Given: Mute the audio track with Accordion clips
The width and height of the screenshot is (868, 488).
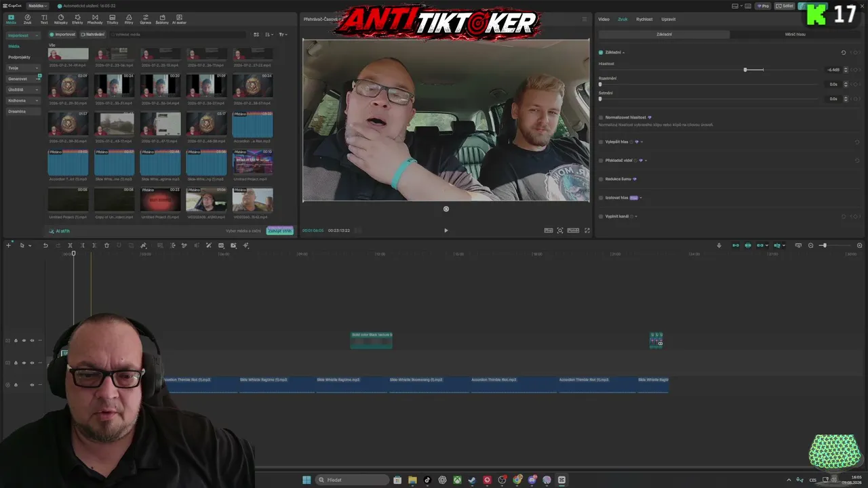Looking at the screenshot, I should (32, 385).
